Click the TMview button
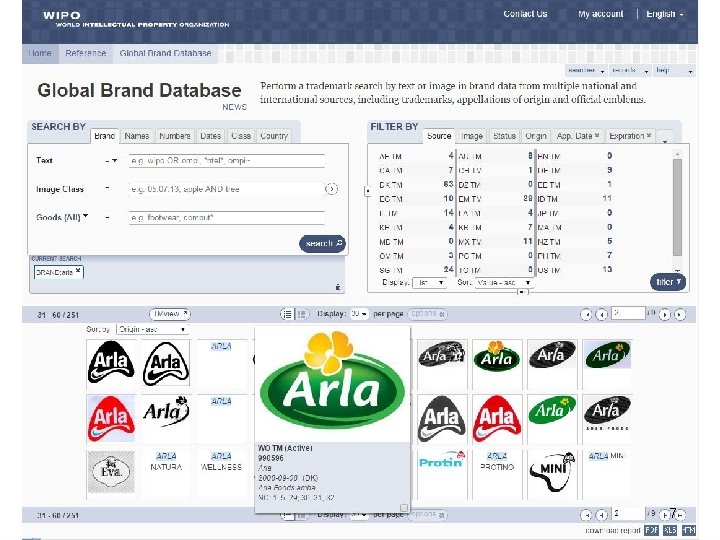 click(x=169, y=314)
